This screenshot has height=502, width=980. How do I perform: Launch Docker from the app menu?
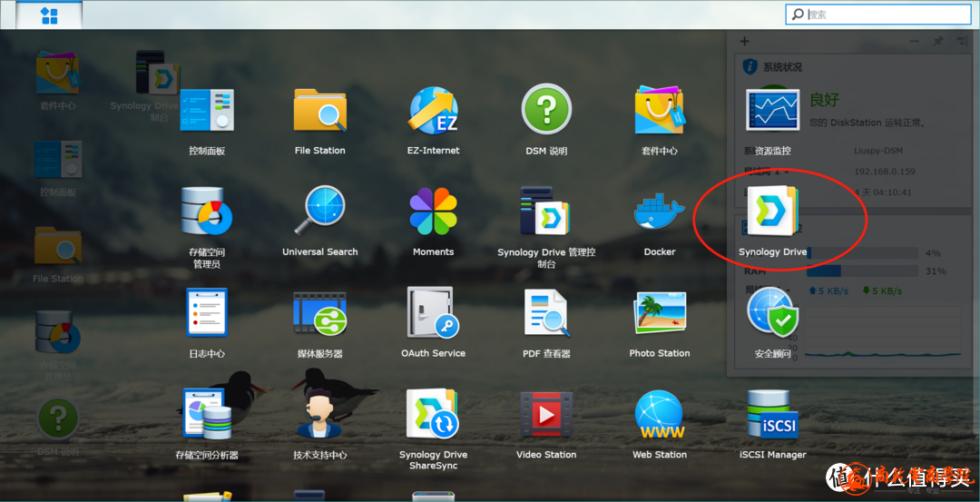pos(660,212)
